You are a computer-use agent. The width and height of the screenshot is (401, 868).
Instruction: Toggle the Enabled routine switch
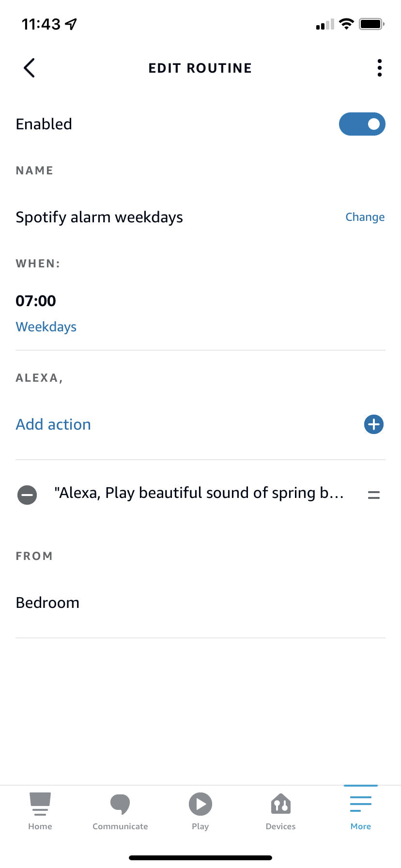362,124
